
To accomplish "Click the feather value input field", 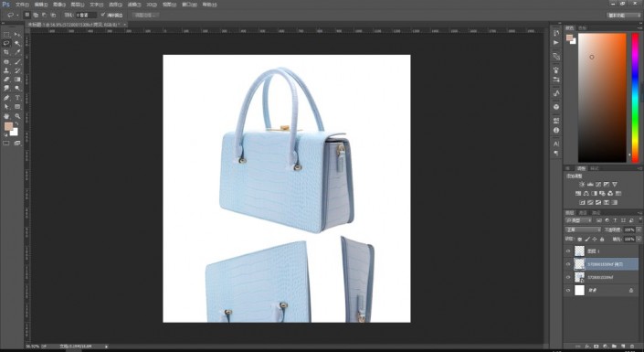I will coord(86,15).
